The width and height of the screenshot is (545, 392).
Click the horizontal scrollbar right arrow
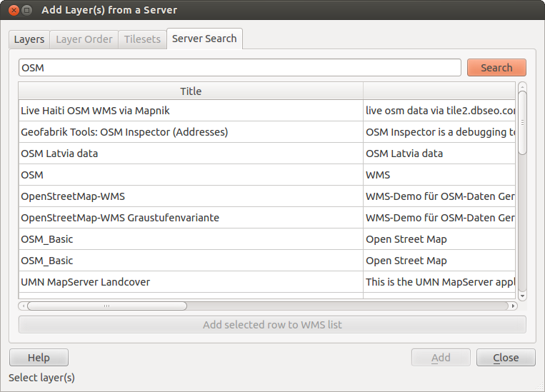coord(513,306)
